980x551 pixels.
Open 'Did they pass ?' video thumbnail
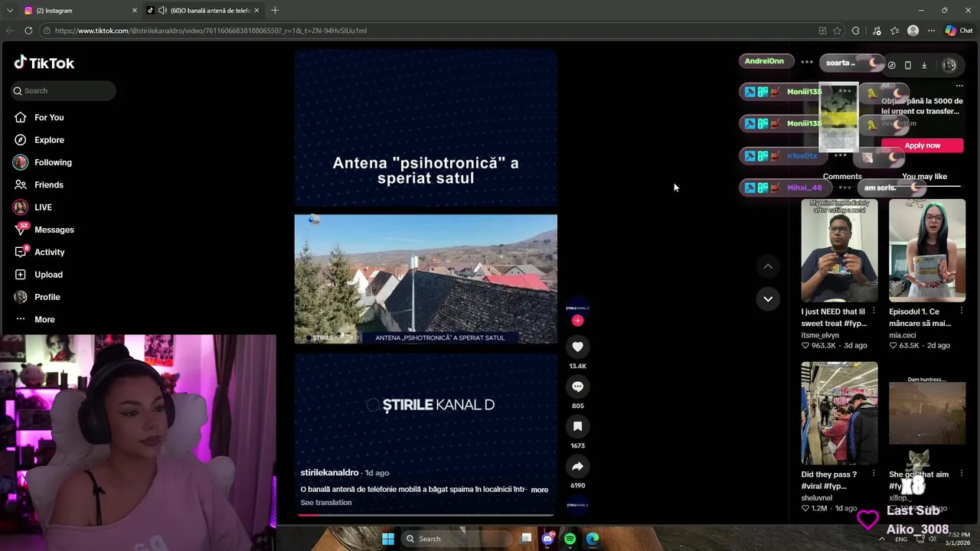[x=839, y=413]
